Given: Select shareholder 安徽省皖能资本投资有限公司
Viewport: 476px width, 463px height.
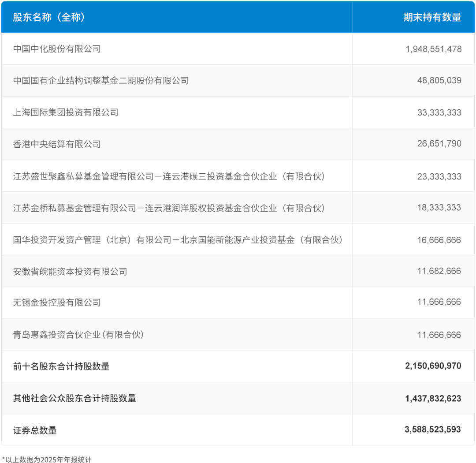Looking at the screenshot, I should [70, 272].
